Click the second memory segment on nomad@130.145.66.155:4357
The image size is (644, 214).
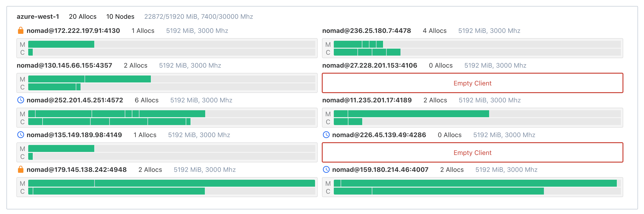point(118,79)
